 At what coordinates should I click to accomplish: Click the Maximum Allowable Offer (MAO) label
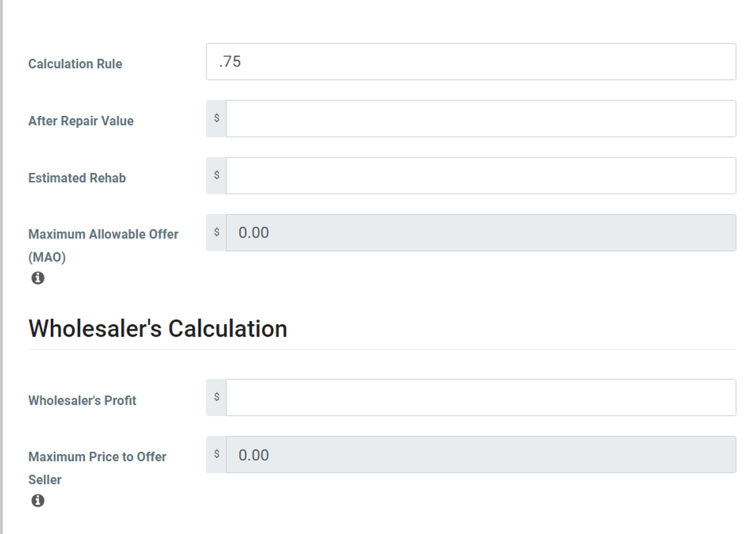(103, 235)
